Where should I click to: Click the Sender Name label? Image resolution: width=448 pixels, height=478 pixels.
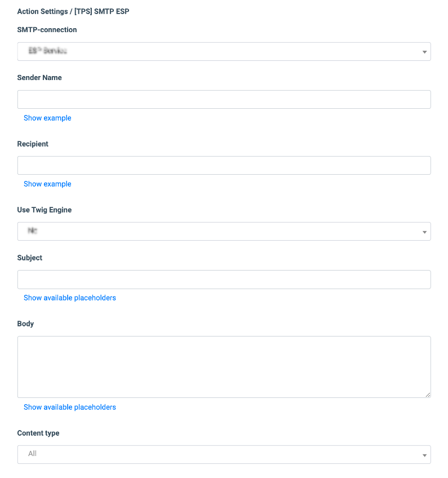[x=39, y=78]
